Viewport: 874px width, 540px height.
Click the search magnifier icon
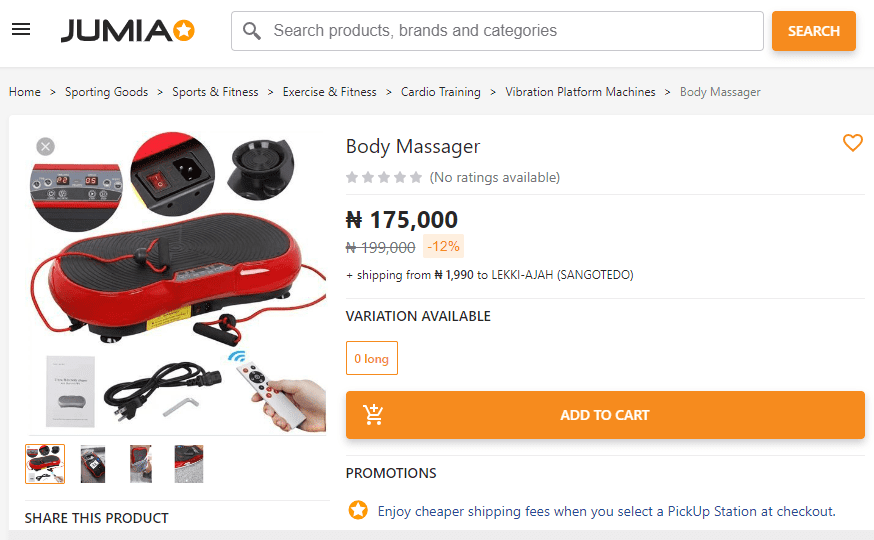pyautogui.click(x=252, y=31)
